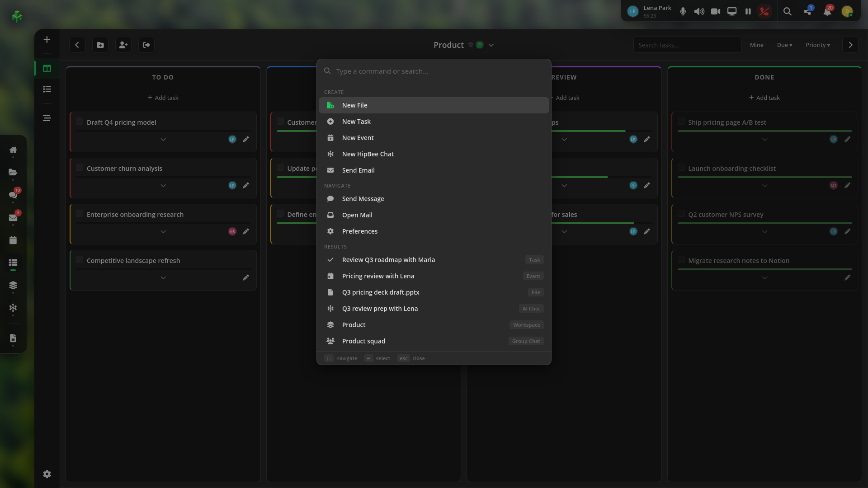Expand Ship pricing page A/B test card
This screenshot has height=488, width=868.
click(x=764, y=140)
